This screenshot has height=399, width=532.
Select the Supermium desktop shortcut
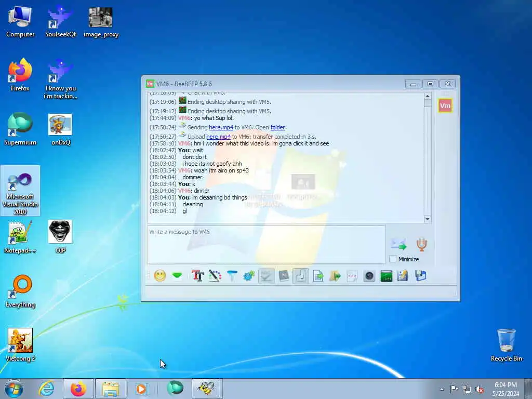click(20, 129)
